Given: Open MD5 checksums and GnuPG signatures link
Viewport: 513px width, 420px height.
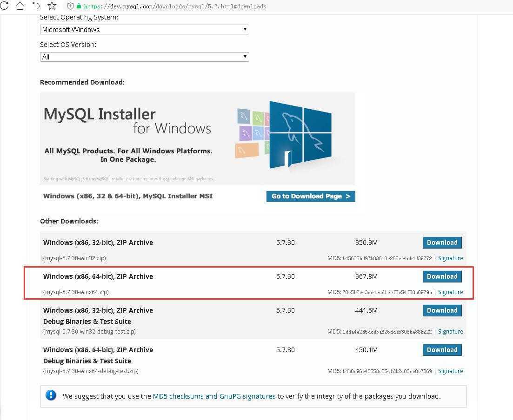Looking at the screenshot, I should pyautogui.click(x=214, y=396).
